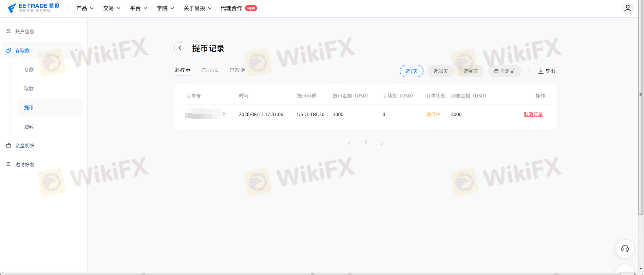
Task: Click the 邀请好友 people icon
Action: [8, 164]
